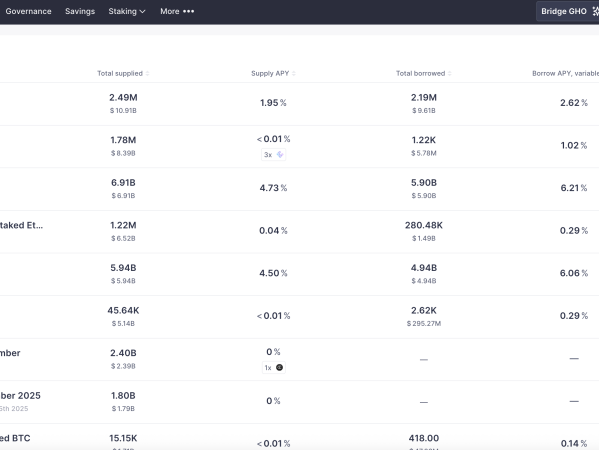Open the Governance menu item
The image size is (599, 450).
28,11
